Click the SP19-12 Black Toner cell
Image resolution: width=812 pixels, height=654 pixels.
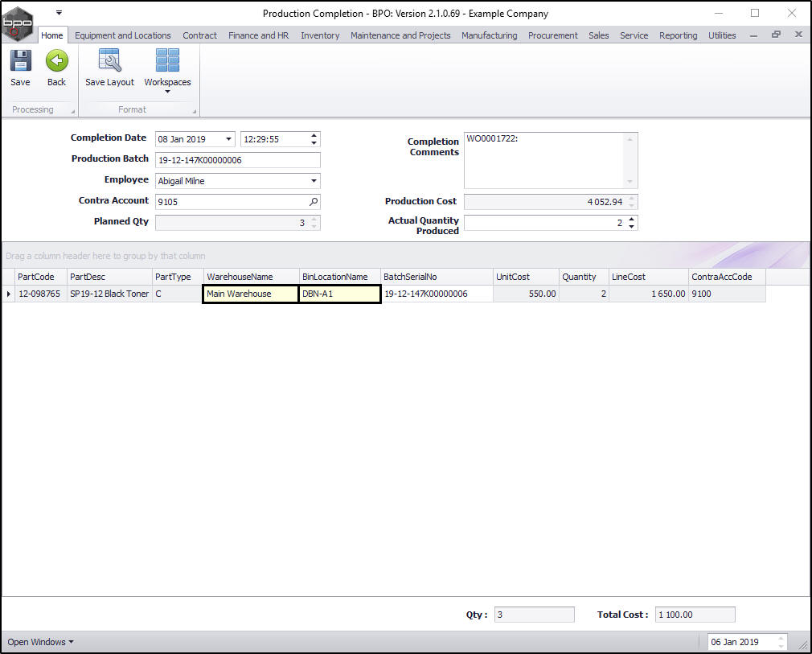pos(109,294)
